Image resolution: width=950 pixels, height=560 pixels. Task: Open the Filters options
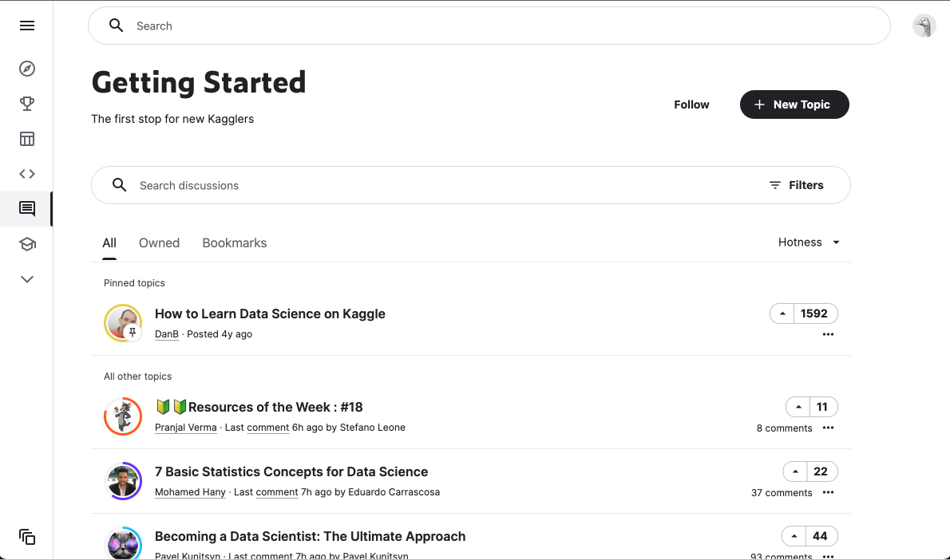coord(796,185)
